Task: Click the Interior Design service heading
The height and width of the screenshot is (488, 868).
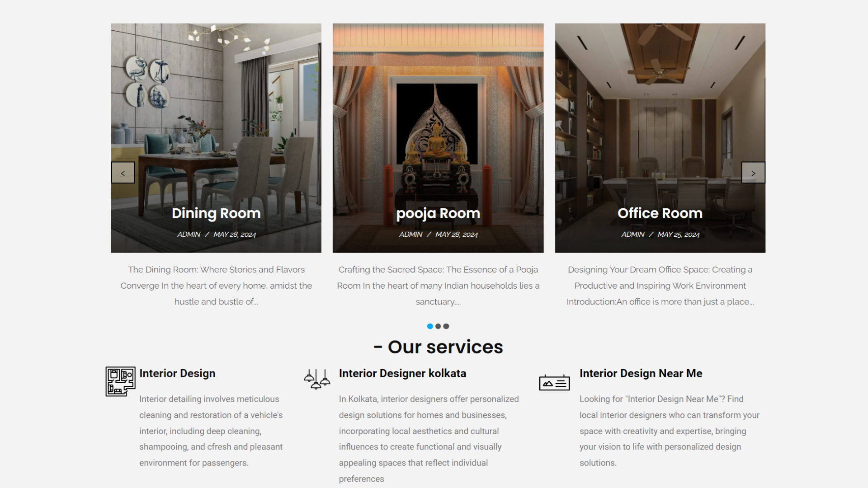Action: [x=177, y=373]
